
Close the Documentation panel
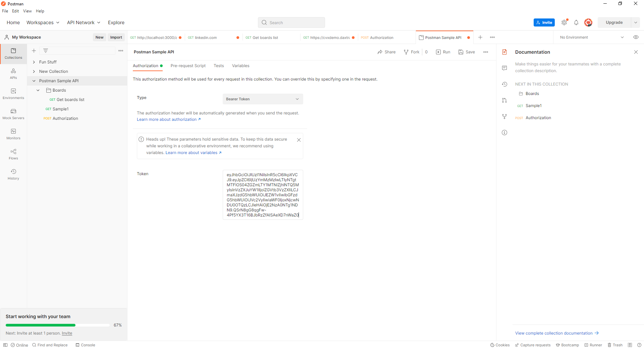point(636,52)
